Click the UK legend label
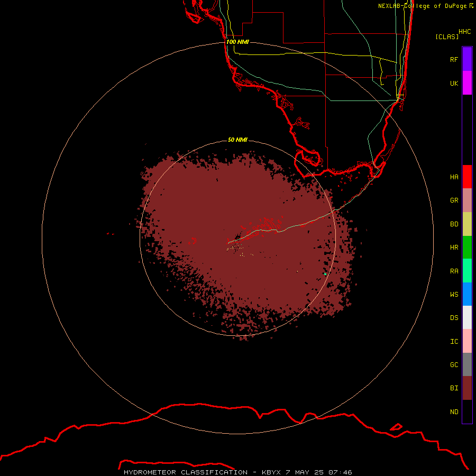Viewport: 476px width, 476px height. click(454, 83)
